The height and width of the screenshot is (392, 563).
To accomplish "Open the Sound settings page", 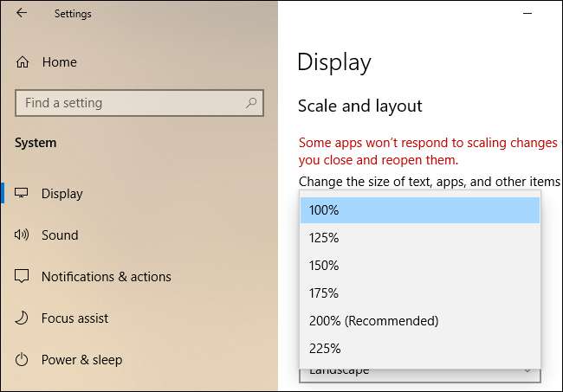I will tap(60, 235).
